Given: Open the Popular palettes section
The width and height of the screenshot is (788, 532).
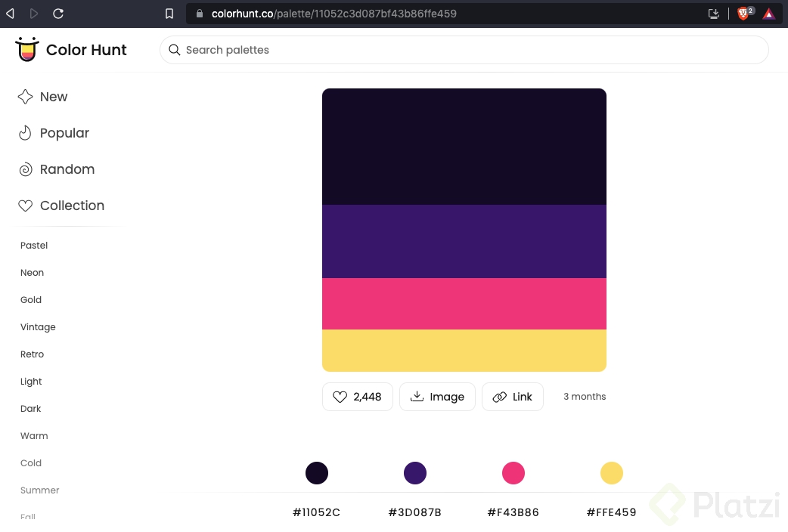Looking at the screenshot, I should click(64, 133).
